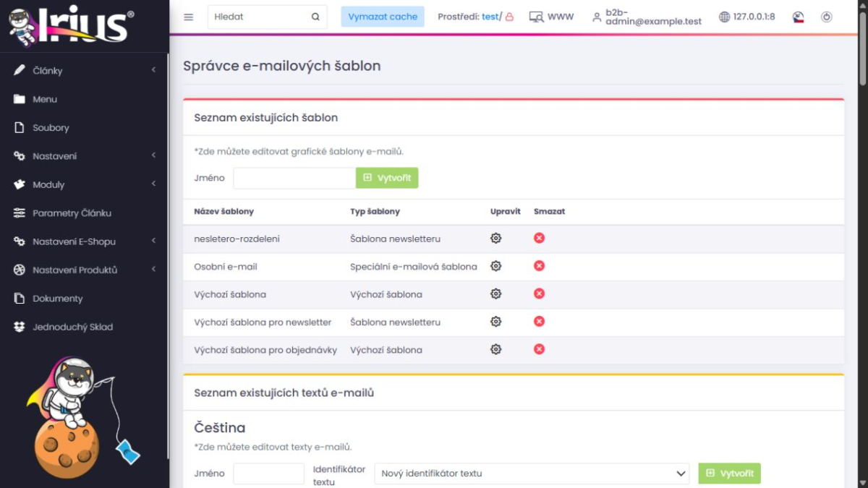Click the Vymazat cache button
This screenshot has height=488, width=868.
coord(383,17)
